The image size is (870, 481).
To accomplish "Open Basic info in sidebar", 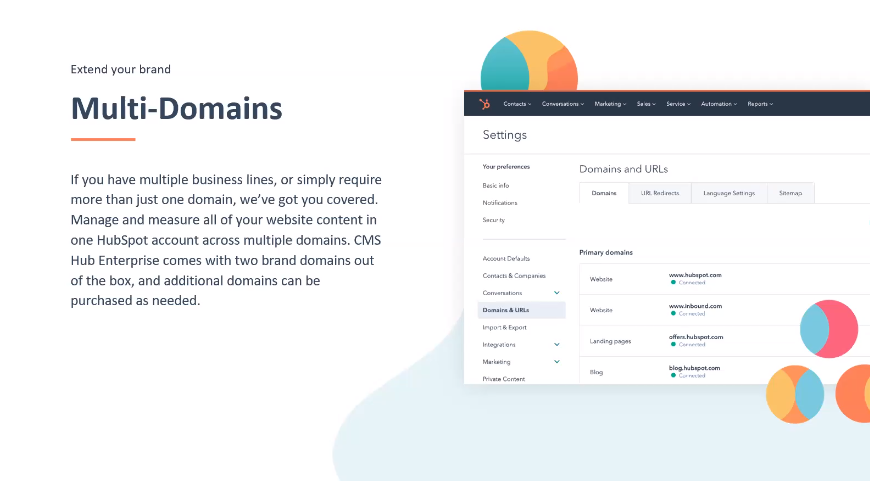I will [x=495, y=185].
